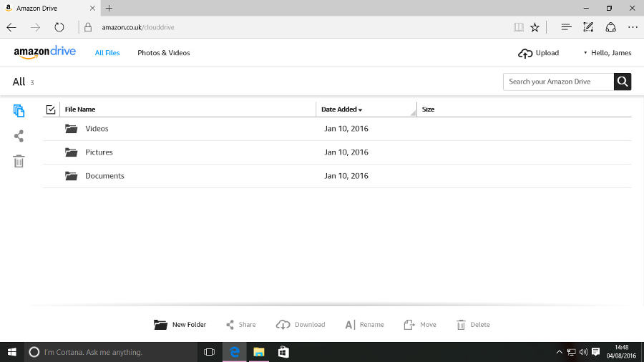This screenshot has width=644, height=362.
Task: Switch to Photos & Videos tab
Action: (163, 53)
